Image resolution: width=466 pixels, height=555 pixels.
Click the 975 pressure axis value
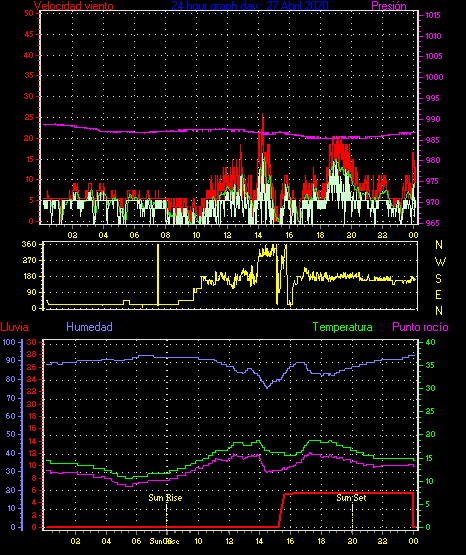tap(431, 181)
